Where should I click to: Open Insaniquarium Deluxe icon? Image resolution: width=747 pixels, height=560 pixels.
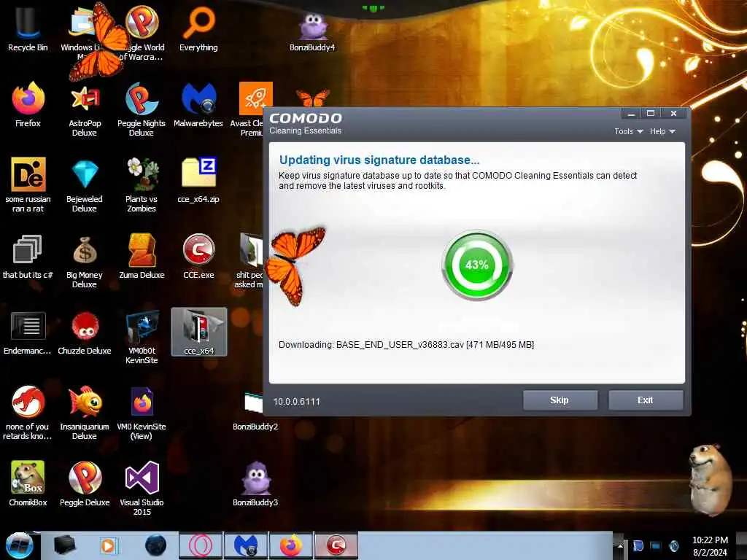coord(85,413)
